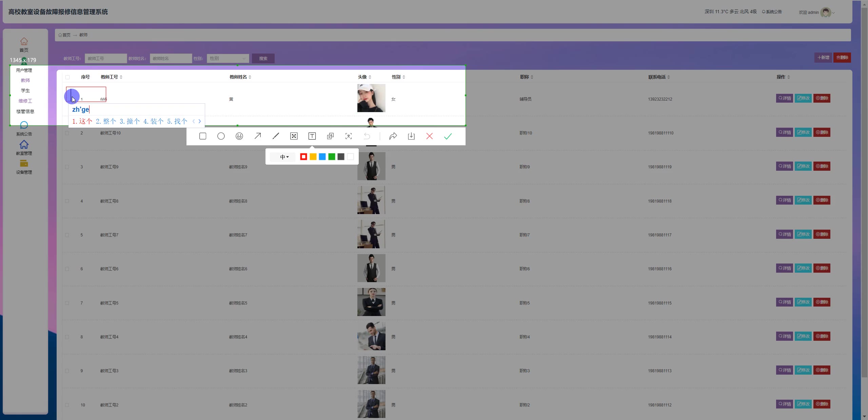The image size is (868, 420).
Task: Select the pencil brush tool
Action: (x=276, y=136)
